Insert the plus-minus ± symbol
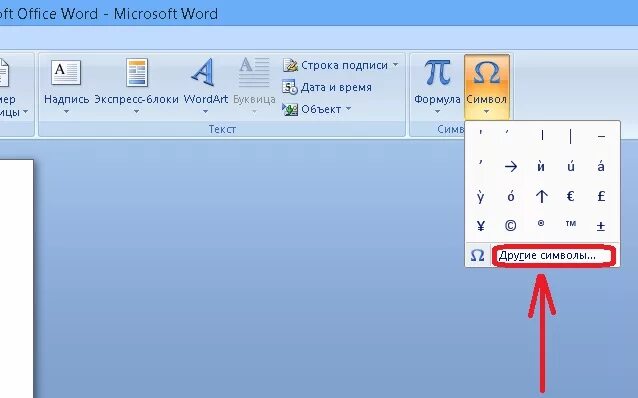638x398 pixels. pyautogui.click(x=601, y=226)
